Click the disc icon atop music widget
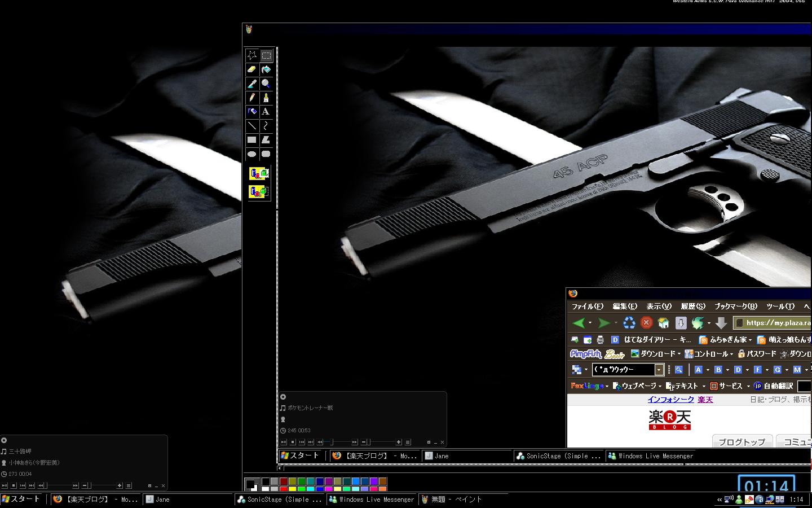 (x=4, y=440)
